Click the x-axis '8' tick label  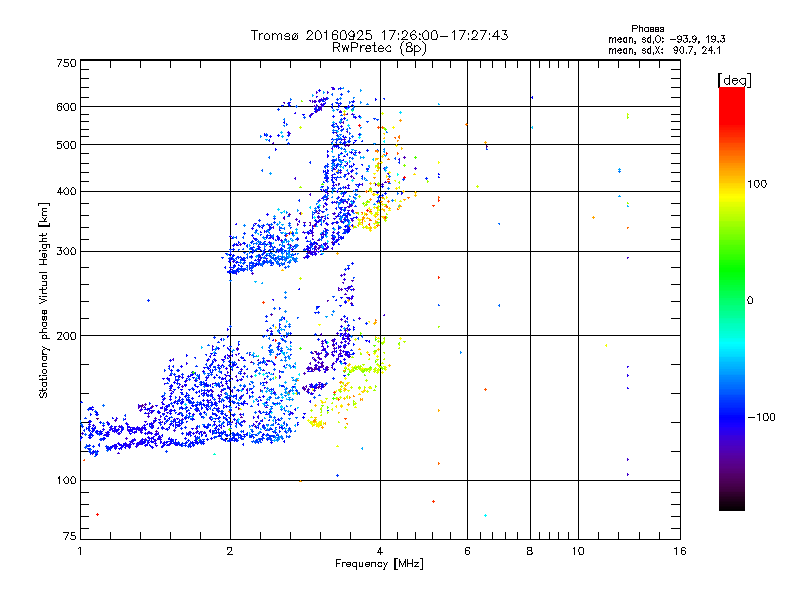coord(530,551)
